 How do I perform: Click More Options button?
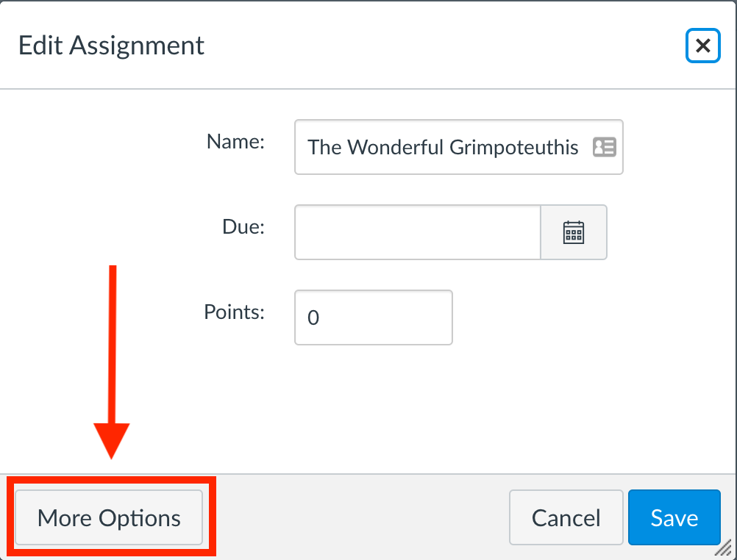(109, 517)
